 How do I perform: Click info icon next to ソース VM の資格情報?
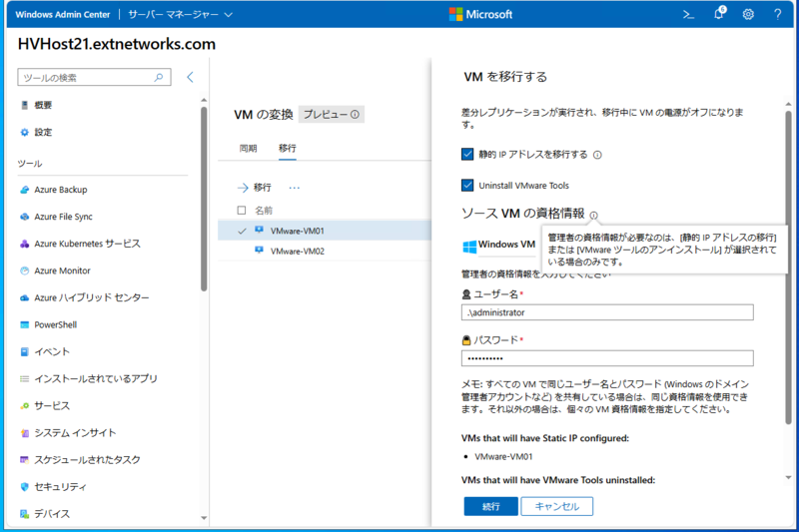(x=593, y=216)
